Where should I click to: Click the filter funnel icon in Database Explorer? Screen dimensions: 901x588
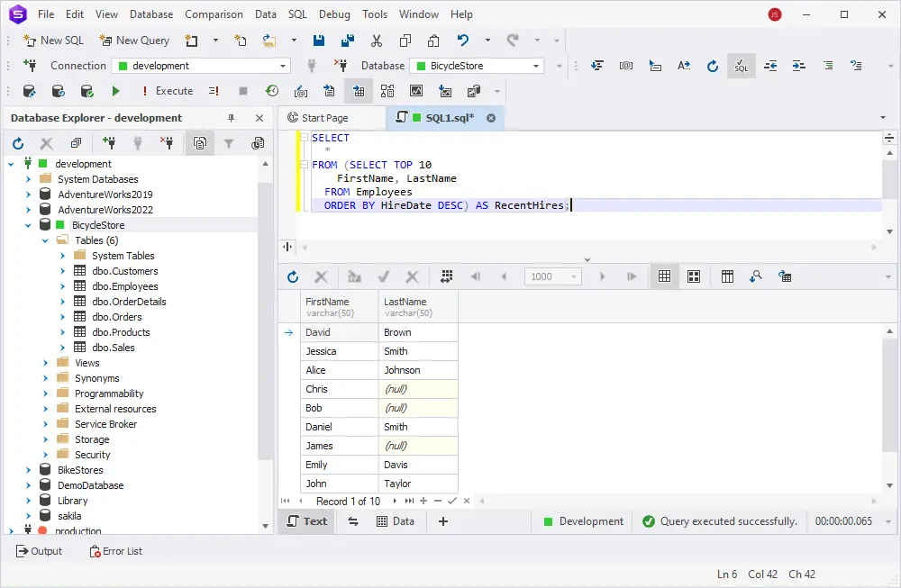229,143
